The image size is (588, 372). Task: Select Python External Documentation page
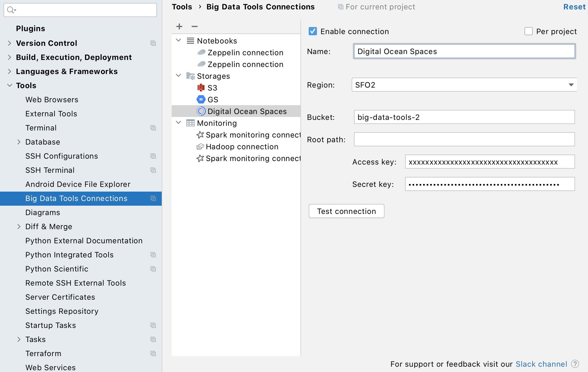pos(84,241)
